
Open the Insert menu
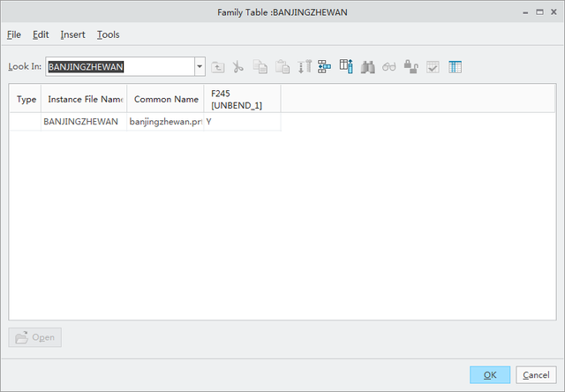(x=72, y=34)
